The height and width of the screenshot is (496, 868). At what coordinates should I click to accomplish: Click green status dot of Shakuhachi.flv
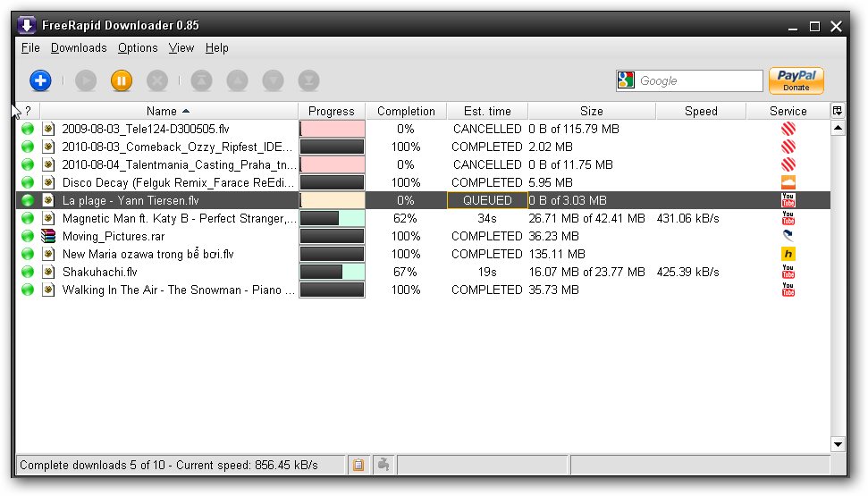click(28, 272)
